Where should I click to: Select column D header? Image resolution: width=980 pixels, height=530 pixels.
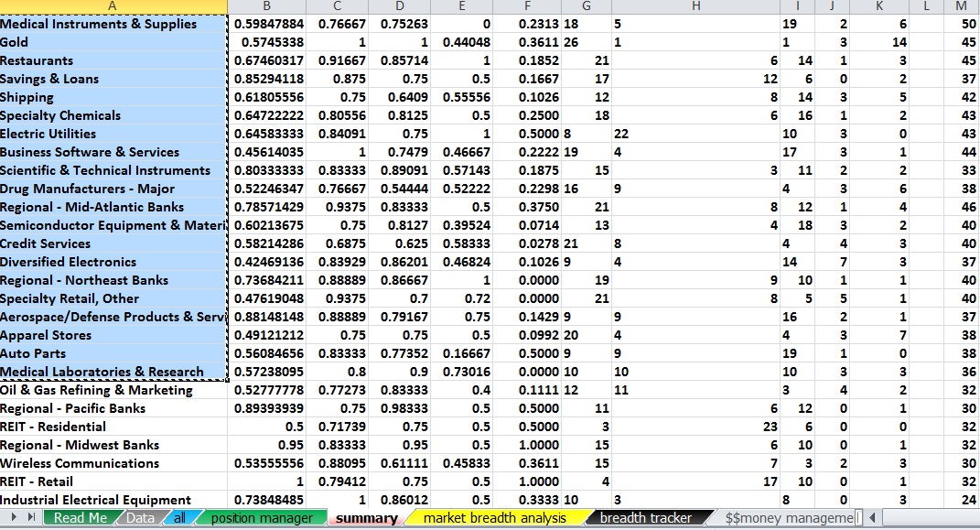tap(399, 6)
